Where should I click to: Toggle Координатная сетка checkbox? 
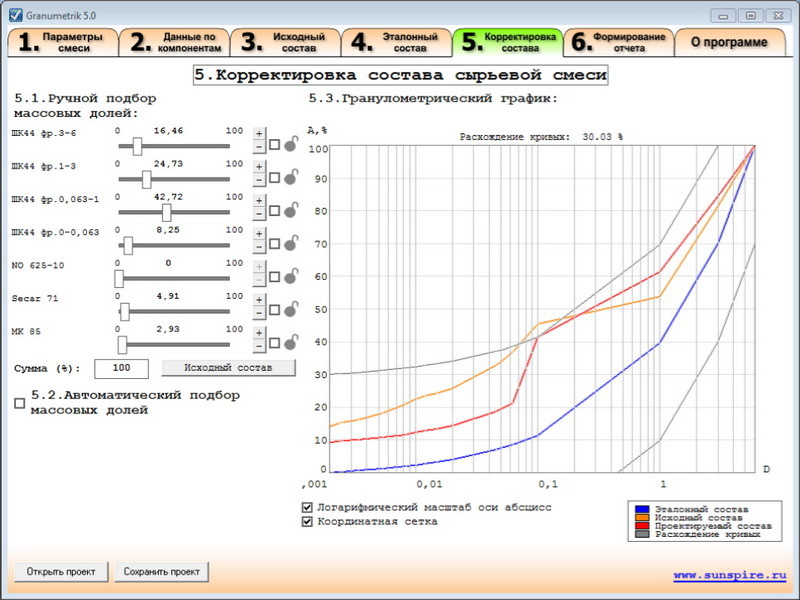[x=307, y=522]
